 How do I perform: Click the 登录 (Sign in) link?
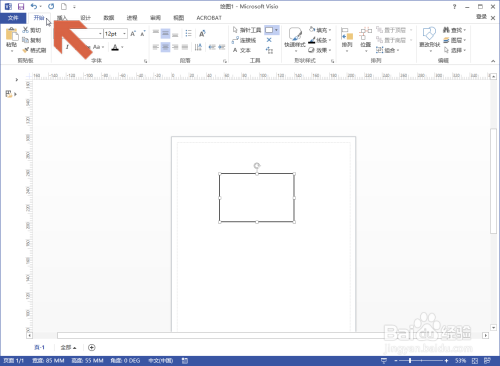click(481, 17)
